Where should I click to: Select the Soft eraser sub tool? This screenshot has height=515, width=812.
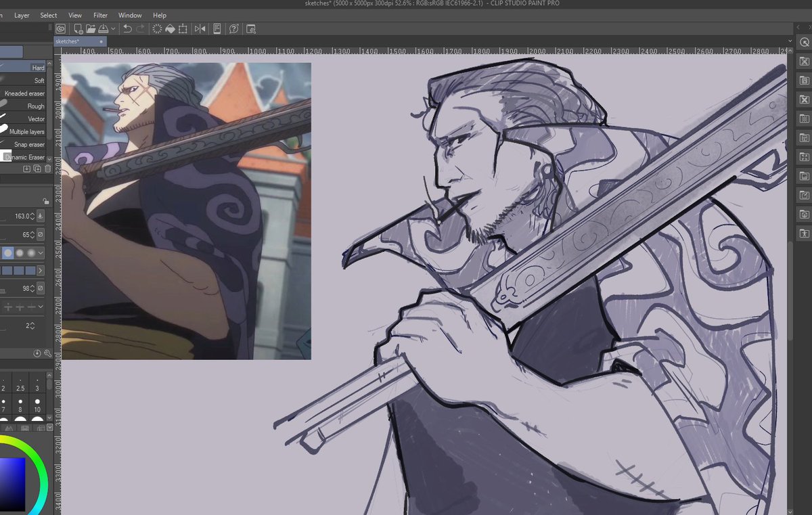tap(23, 81)
